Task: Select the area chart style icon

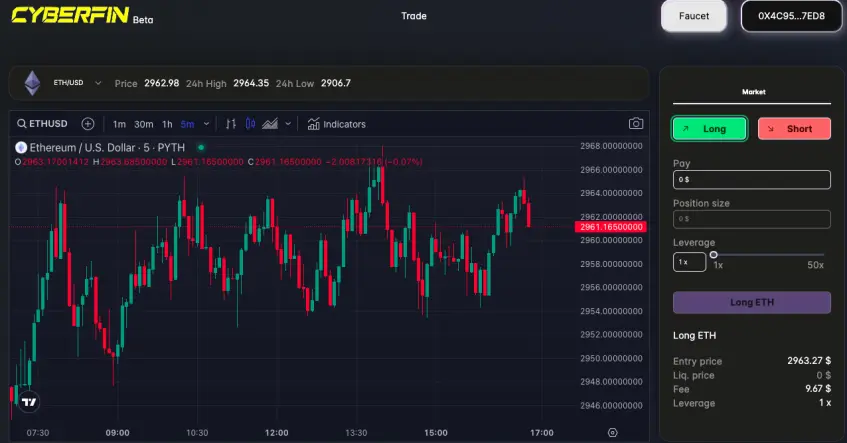Action: [270, 124]
